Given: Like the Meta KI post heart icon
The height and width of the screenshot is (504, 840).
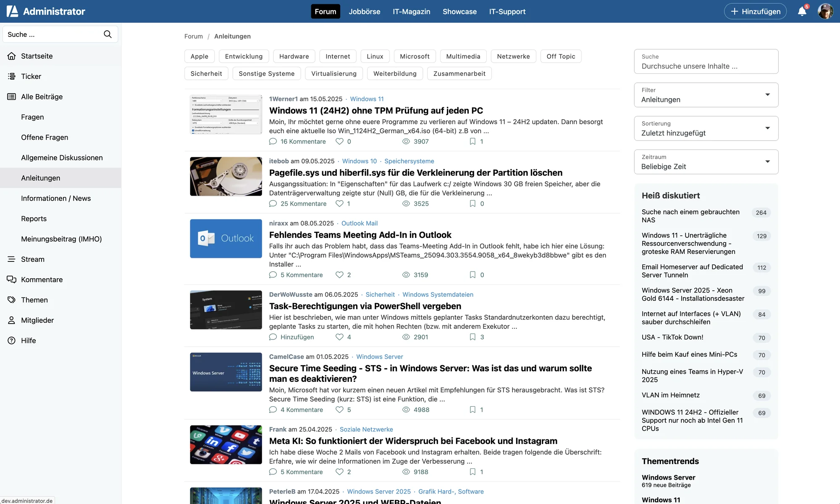Looking at the screenshot, I should coord(339,472).
